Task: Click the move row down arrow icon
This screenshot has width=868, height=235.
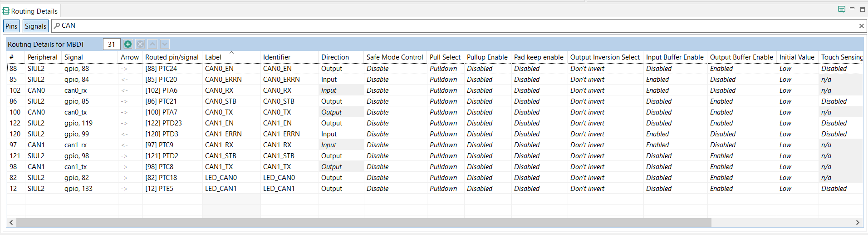Action: point(165,44)
